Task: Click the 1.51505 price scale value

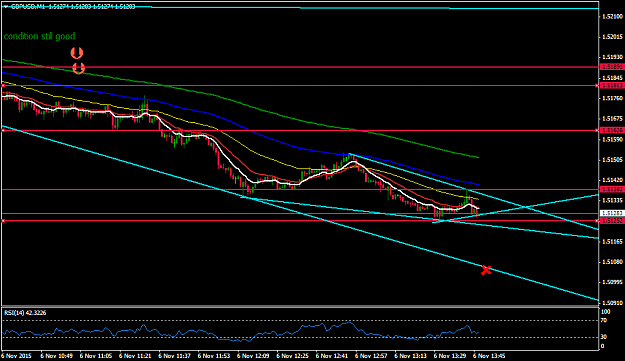Action: click(613, 160)
